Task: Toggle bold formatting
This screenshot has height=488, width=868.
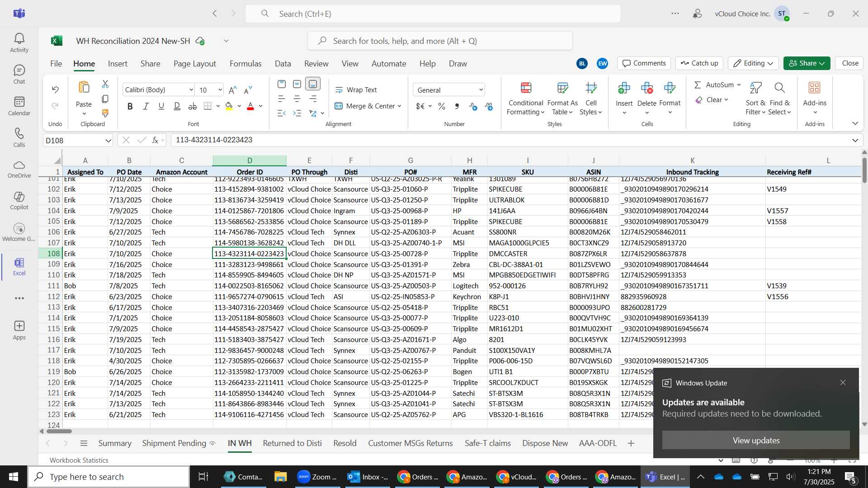Action: click(130, 106)
